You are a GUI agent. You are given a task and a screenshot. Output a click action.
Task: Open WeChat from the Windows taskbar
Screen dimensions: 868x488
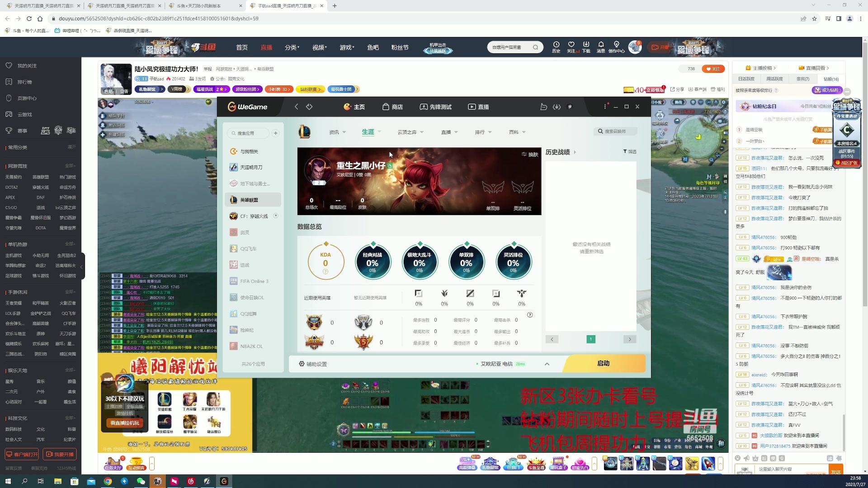point(141,481)
